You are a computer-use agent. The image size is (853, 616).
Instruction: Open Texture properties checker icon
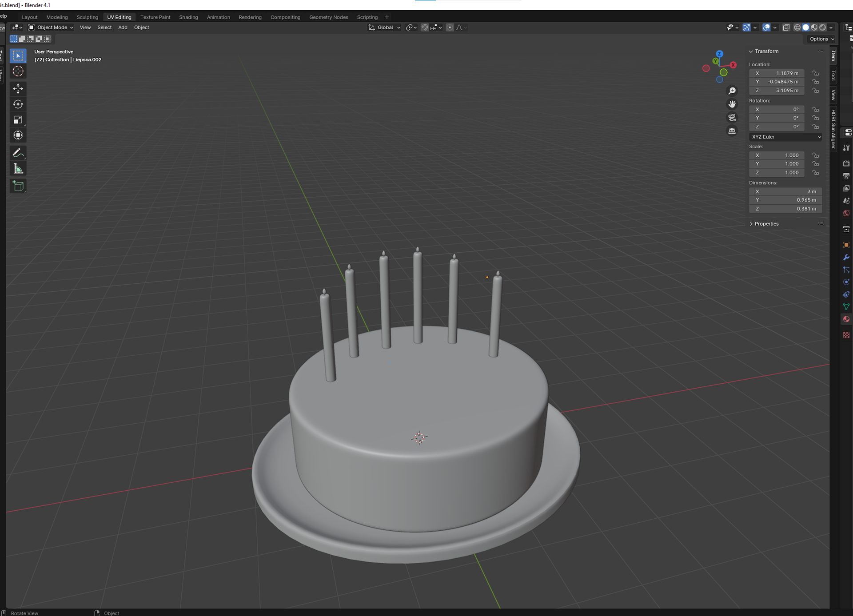coord(846,335)
